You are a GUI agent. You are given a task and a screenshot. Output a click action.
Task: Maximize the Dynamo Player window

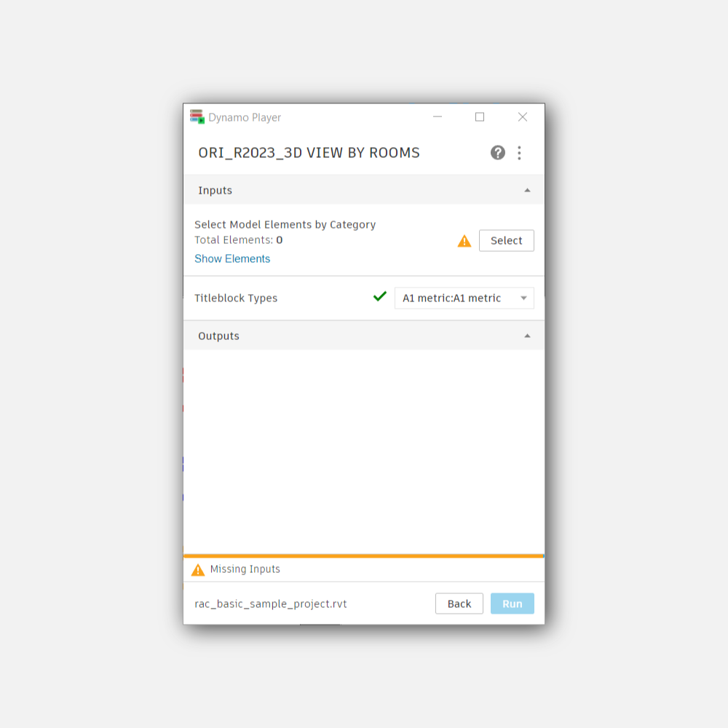click(x=480, y=117)
